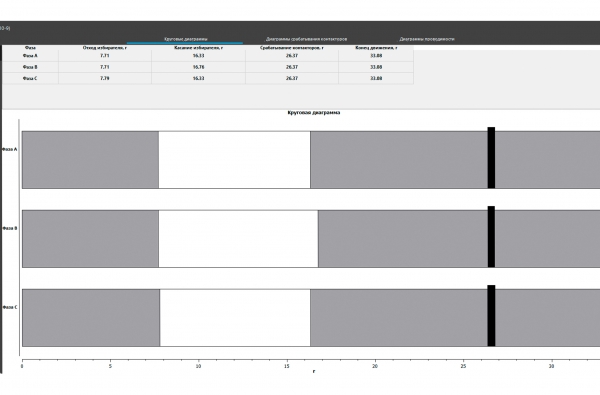Click the black contactor marker on Фаза C
Viewport: 600px width, 395px height.
[491, 316]
